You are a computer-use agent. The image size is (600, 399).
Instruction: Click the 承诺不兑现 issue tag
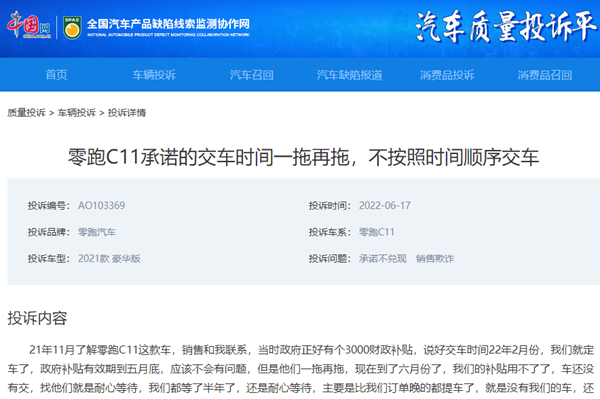(383, 259)
